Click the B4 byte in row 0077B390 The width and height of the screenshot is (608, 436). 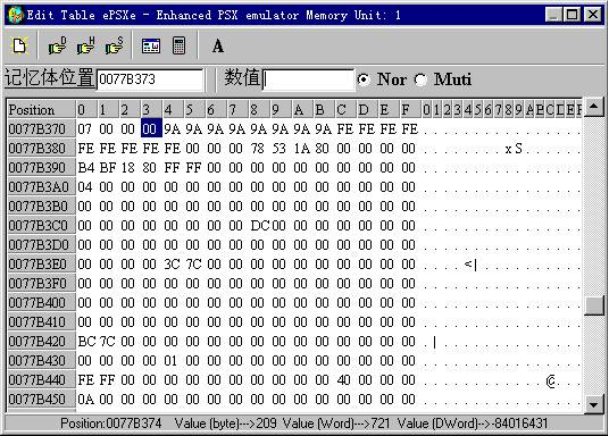86,168
